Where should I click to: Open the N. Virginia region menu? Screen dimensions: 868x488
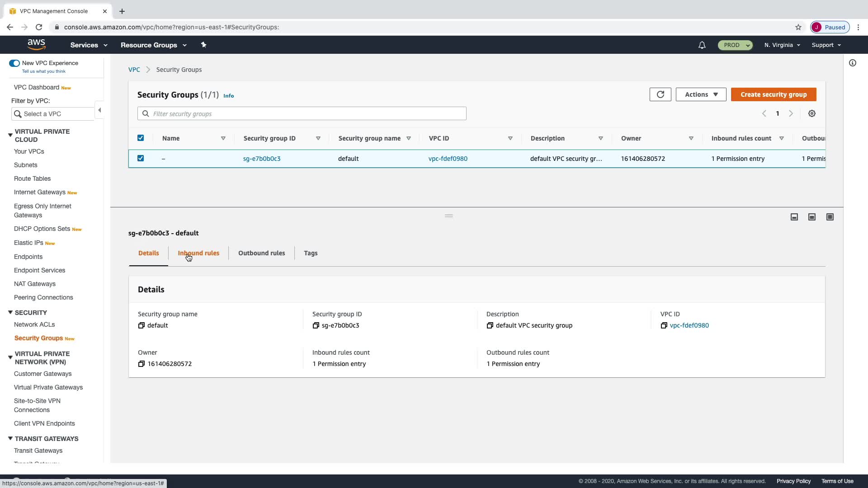coord(782,45)
